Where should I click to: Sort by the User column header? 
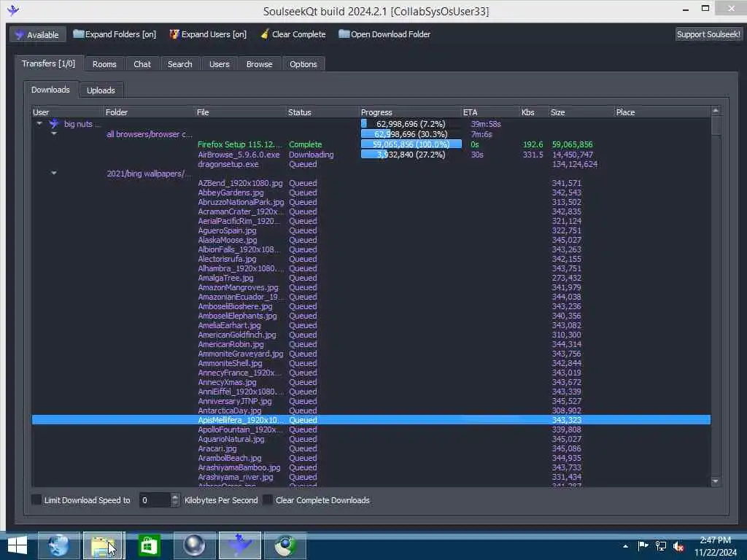pos(67,112)
